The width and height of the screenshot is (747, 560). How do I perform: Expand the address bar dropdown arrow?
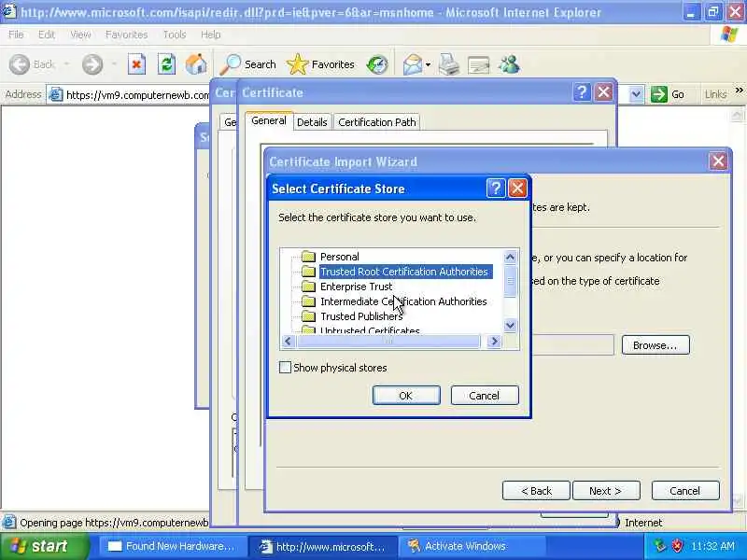[x=636, y=94]
